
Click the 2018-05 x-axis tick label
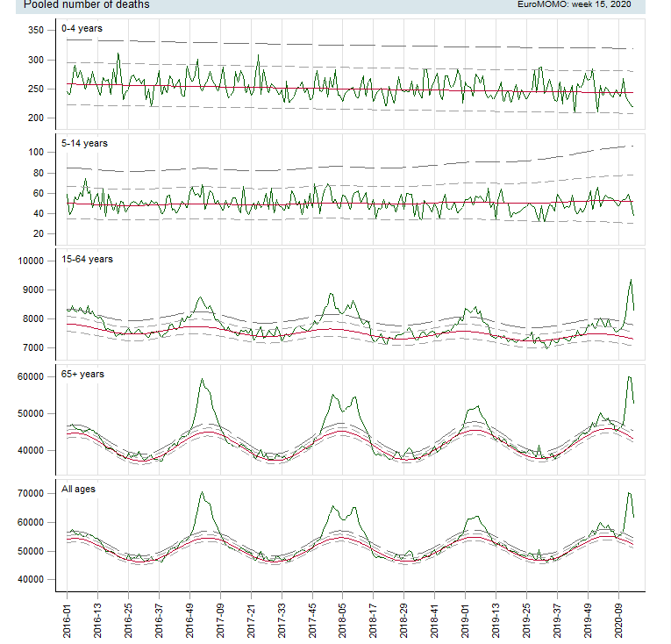coord(344,619)
